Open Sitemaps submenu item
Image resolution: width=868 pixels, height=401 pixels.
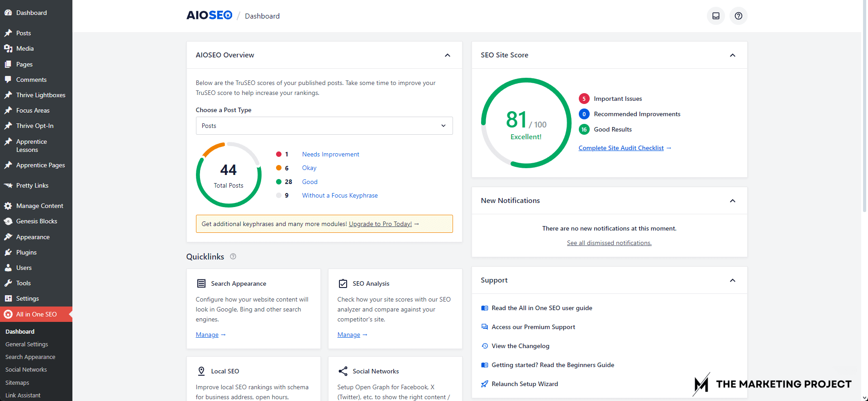coord(17,382)
